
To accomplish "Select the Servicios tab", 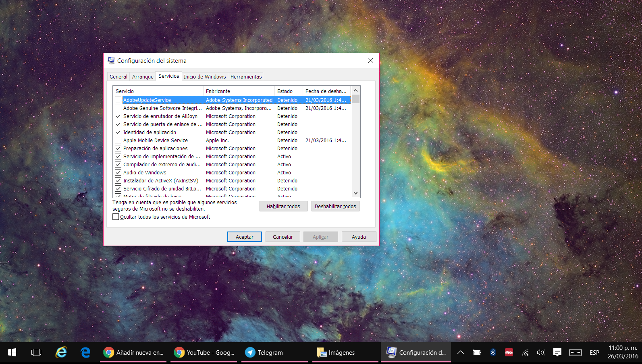I will [x=168, y=76].
